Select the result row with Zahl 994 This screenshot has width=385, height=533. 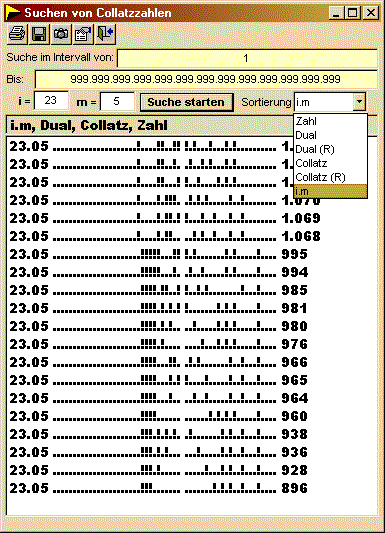pos(159,272)
